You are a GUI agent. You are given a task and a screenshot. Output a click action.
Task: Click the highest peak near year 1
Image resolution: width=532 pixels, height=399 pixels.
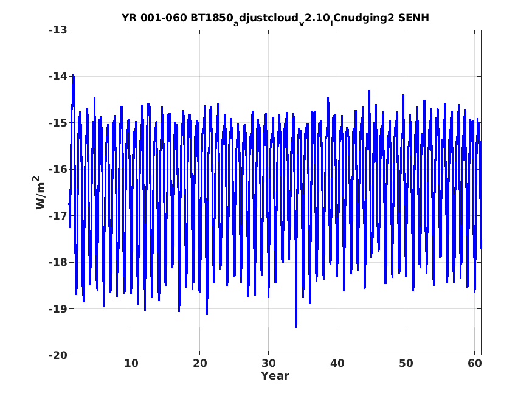click(74, 76)
